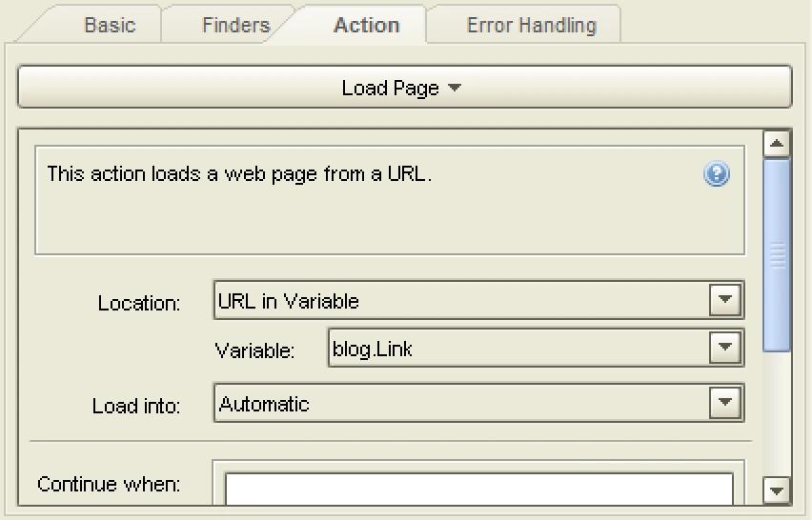Select the Action tab
The width and height of the screenshot is (812, 520).
(x=367, y=25)
